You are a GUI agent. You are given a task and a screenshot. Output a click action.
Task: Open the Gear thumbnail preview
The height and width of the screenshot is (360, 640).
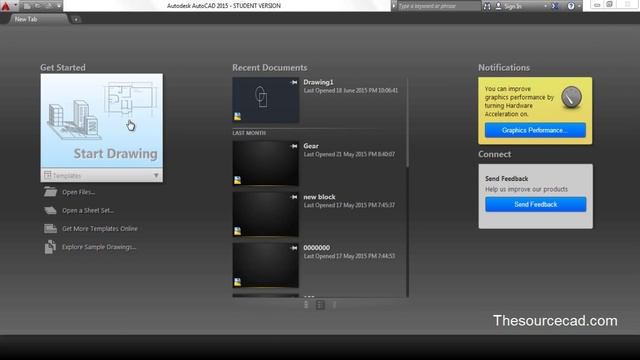coord(266,164)
